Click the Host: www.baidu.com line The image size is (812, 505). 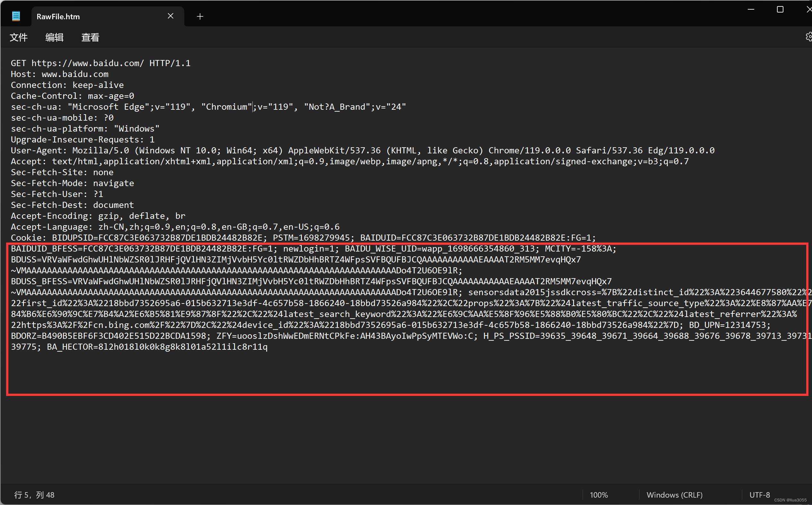pos(59,74)
